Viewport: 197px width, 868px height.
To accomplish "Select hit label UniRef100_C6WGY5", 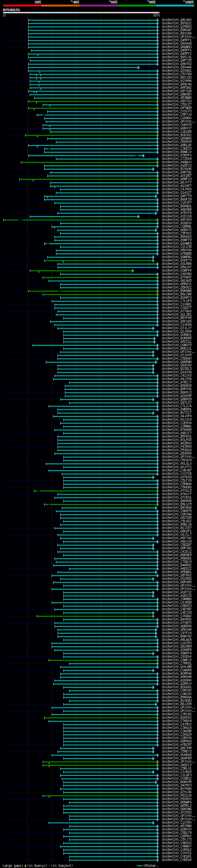I will tap(177, 345).
